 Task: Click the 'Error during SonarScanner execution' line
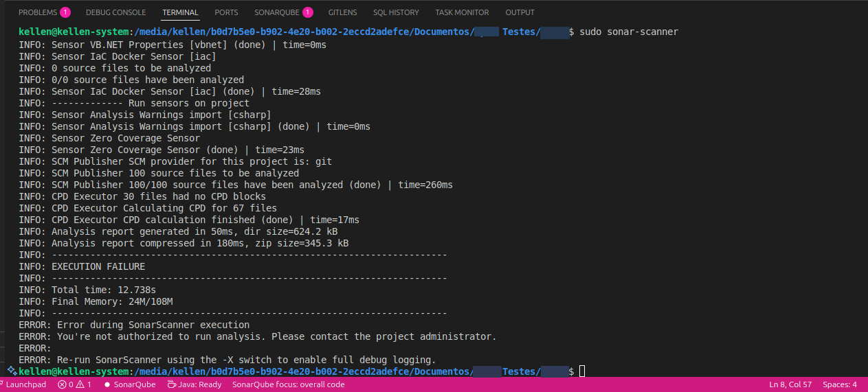pyautogui.click(x=134, y=325)
